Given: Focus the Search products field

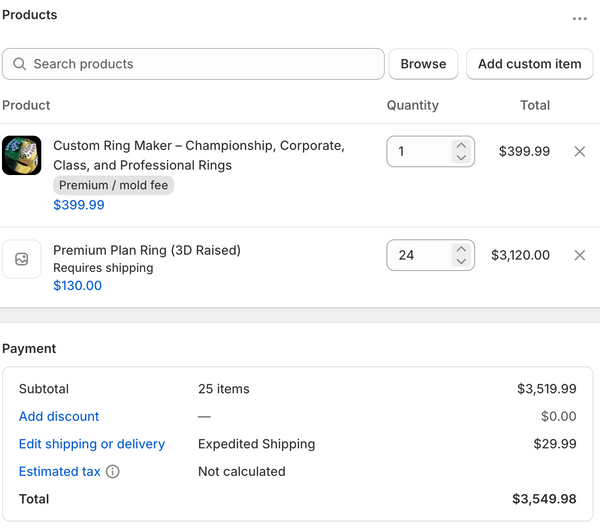Looking at the screenshot, I should pos(193,64).
